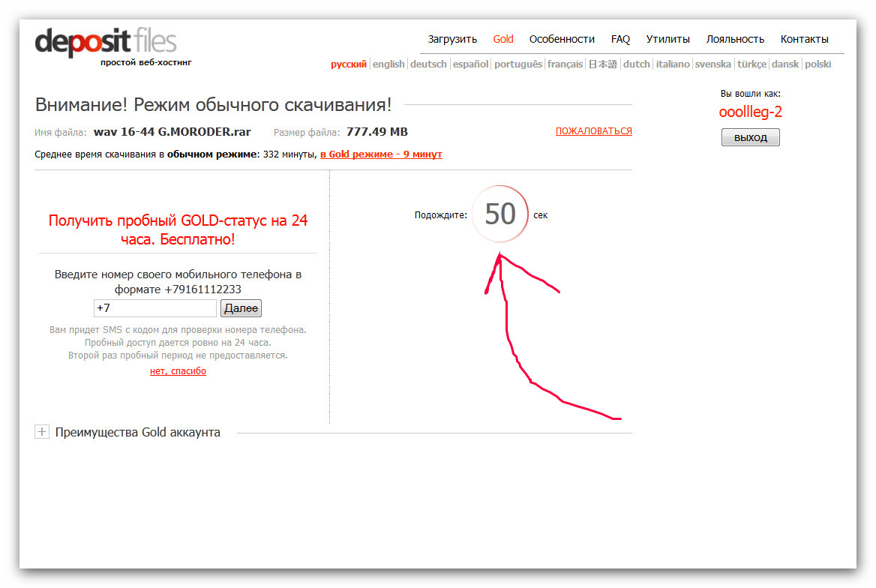Open the Утилиты menu item
This screenshot has width=876, height=588.
[667, 39]
